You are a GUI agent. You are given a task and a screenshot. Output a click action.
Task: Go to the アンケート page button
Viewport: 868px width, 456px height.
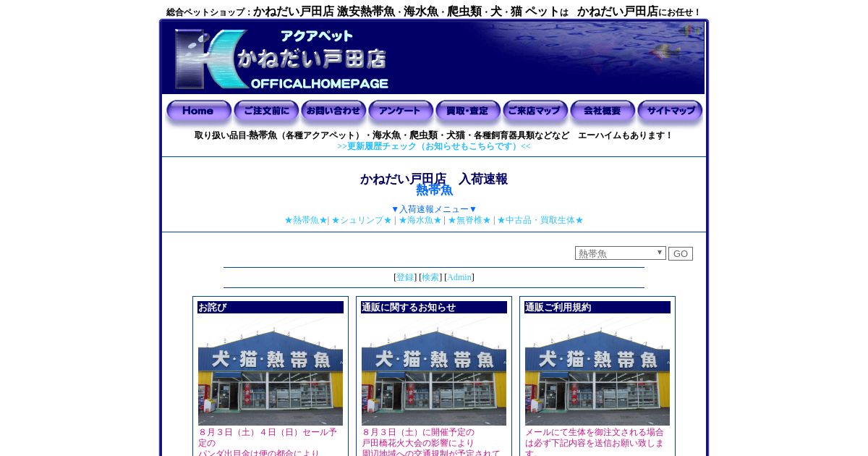(401, 112)
